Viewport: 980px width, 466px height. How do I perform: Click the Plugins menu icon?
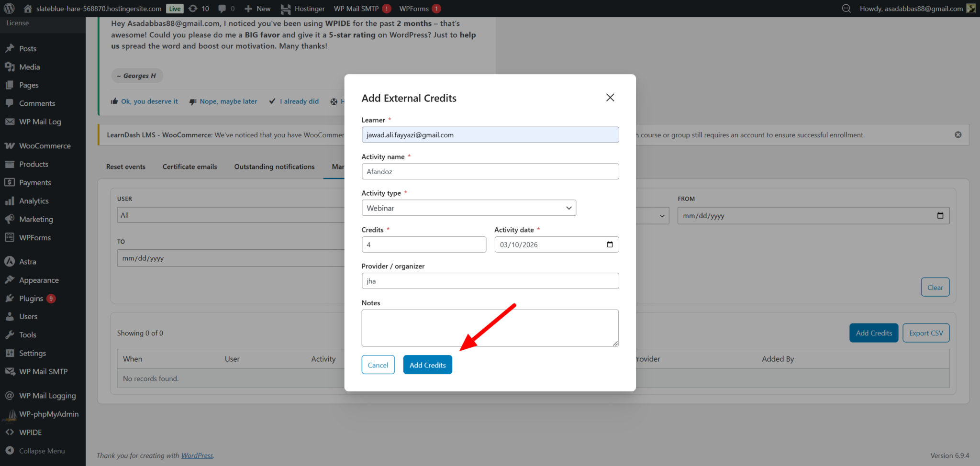click(10, 299)
